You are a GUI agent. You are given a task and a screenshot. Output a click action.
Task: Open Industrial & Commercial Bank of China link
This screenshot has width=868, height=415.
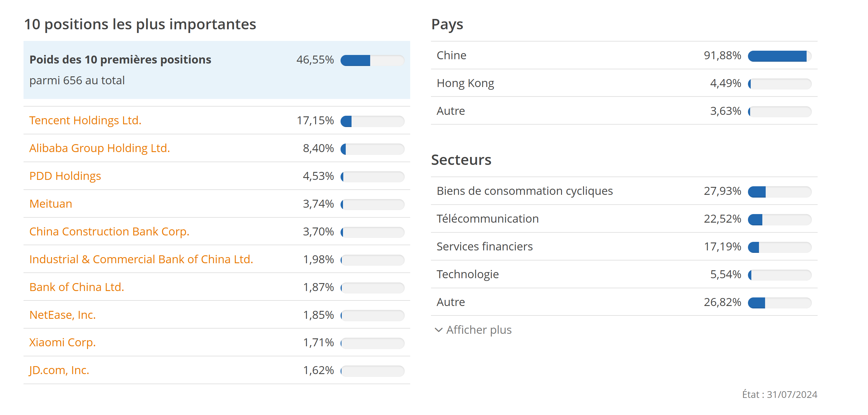pos(141,259)
